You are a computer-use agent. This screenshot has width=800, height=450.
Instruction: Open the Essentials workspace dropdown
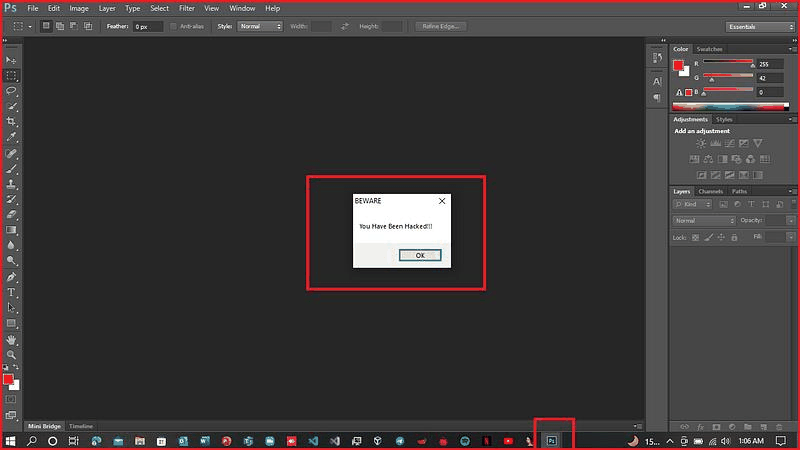coord(760,27)
